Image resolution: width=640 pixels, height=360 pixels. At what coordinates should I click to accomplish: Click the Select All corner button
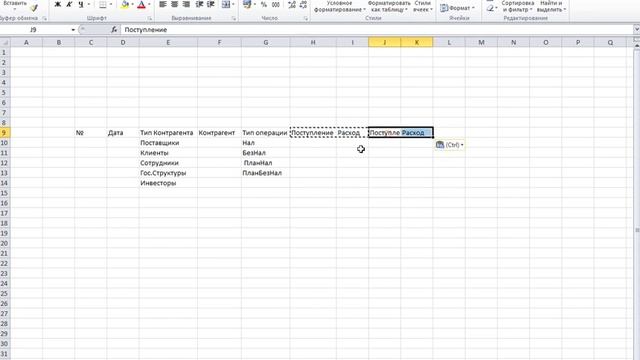5,42
